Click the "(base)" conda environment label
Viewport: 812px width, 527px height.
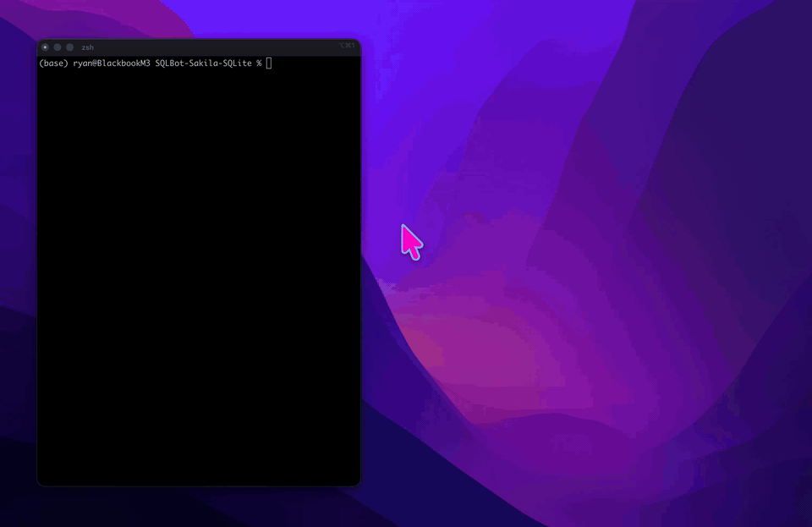click(x=53, y=63)
